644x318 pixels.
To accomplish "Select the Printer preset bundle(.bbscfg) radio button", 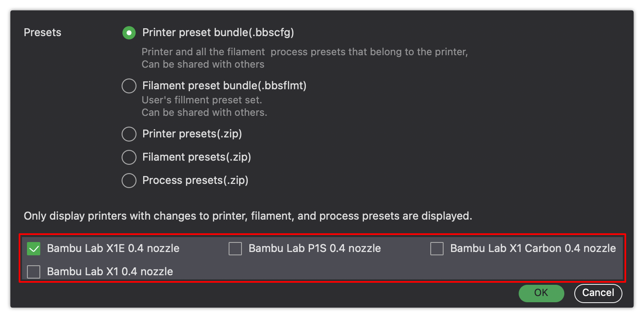I will coord(129,33).
